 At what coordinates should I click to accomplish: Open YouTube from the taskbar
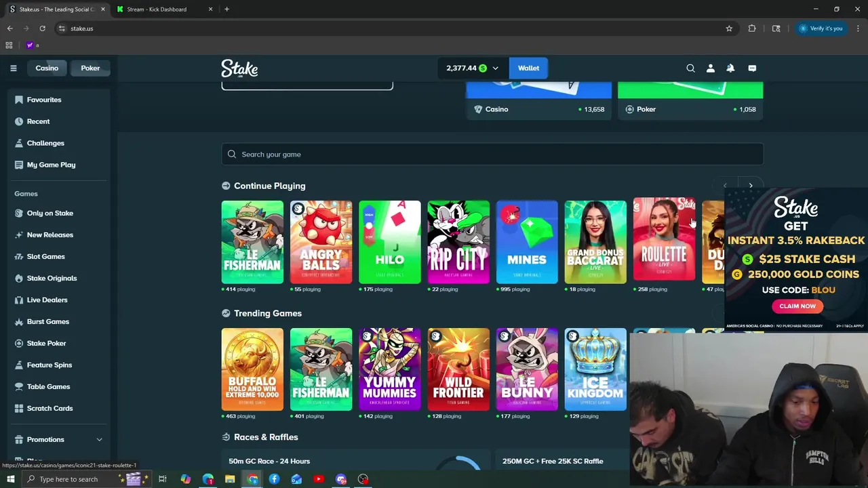coord(319,479)
